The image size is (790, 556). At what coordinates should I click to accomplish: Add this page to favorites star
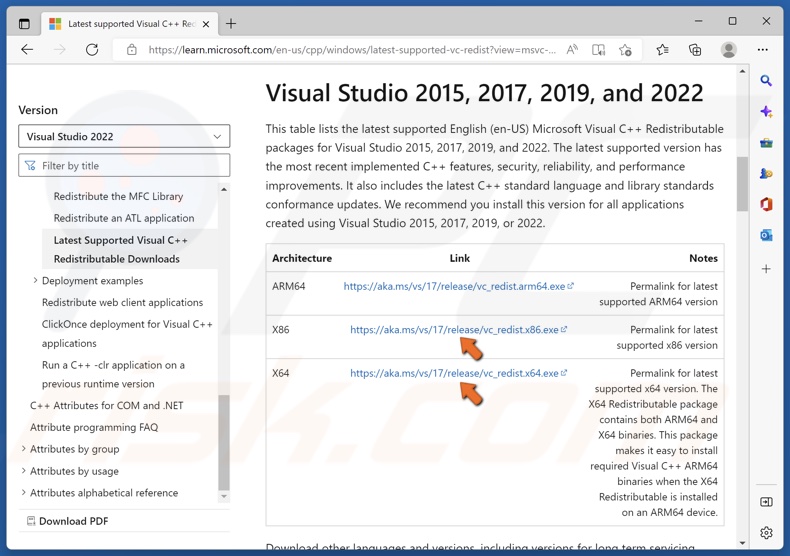point(625,49)
